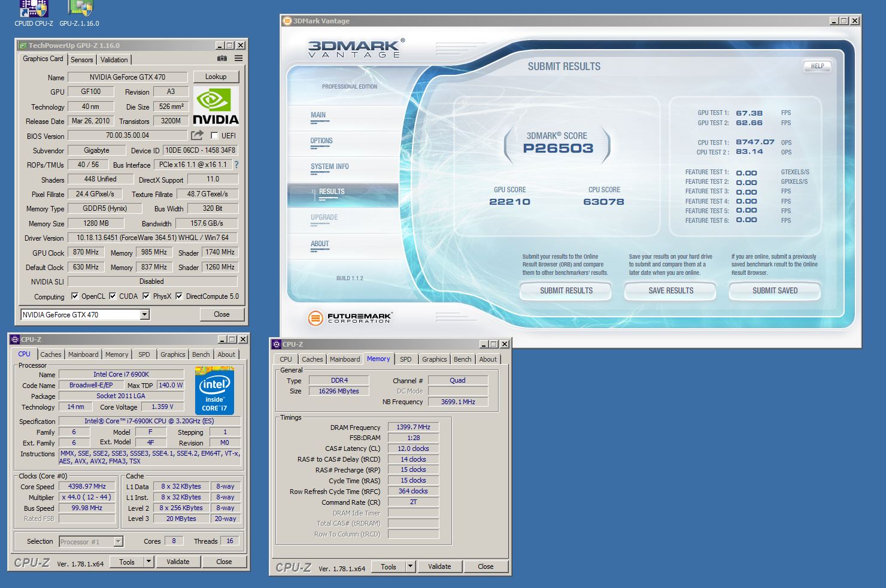Image resolution: width=886 pixels, height=588 pixels.
Task: Open Bench tab in CPU-Z CPU window
Action: 201,354
